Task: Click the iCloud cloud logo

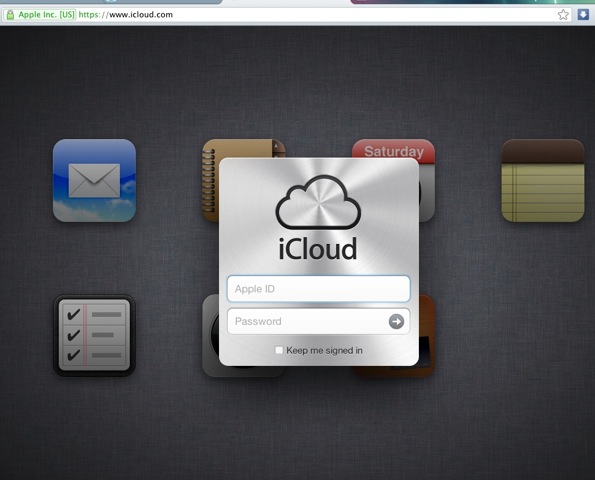Action: (318, 202)
